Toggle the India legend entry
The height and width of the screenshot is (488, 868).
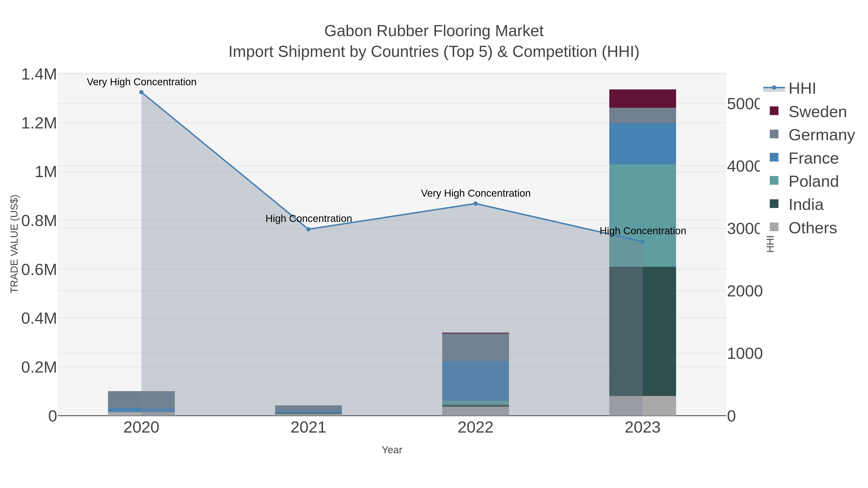click(797, 204)
